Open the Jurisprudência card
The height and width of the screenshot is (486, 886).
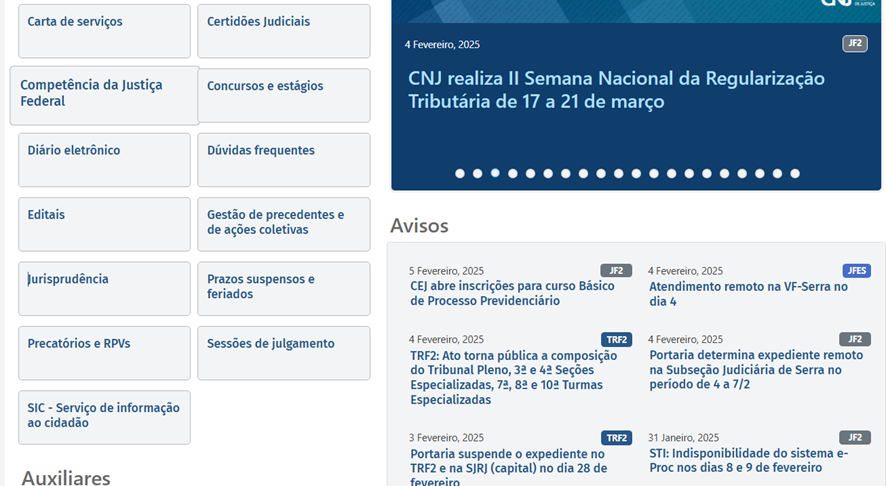point(104,289)
